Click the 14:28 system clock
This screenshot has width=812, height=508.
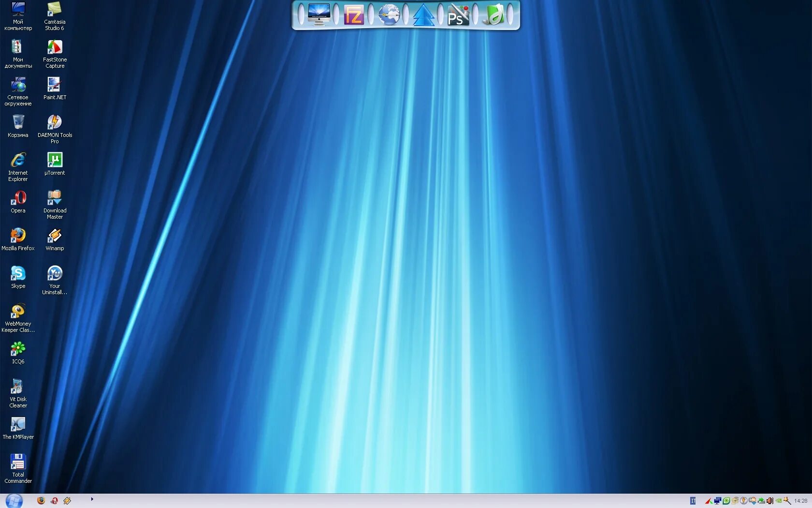[801, 501]
